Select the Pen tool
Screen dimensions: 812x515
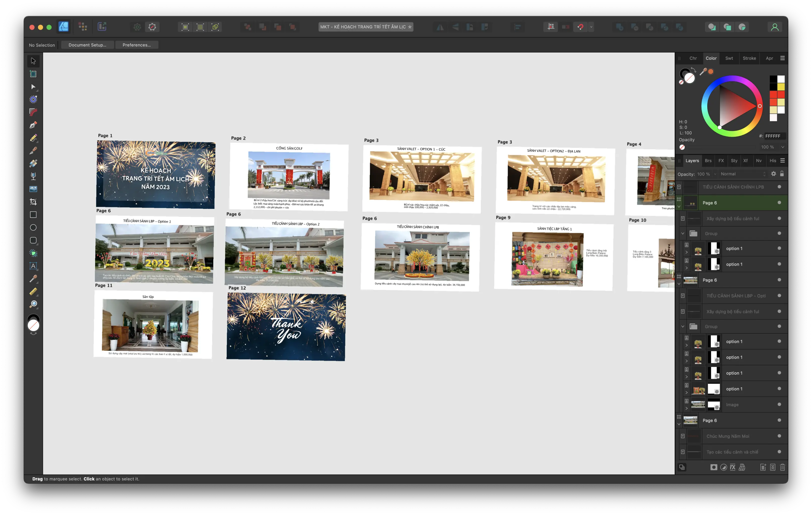pos(33,125)
